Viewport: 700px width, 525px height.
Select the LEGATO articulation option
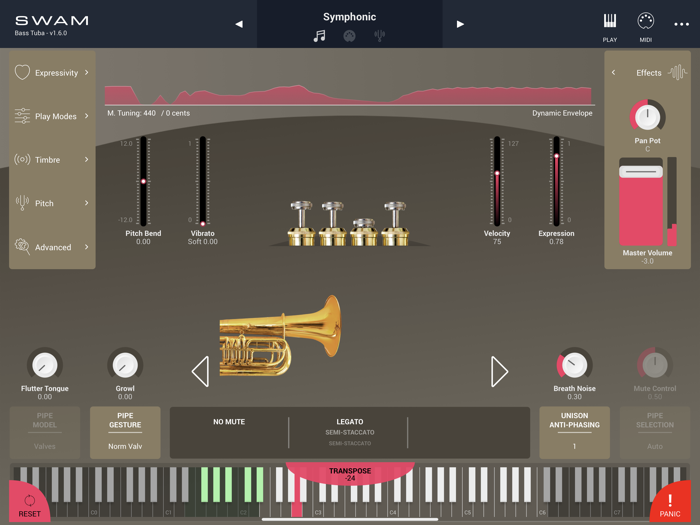click(x=350, y=421)
